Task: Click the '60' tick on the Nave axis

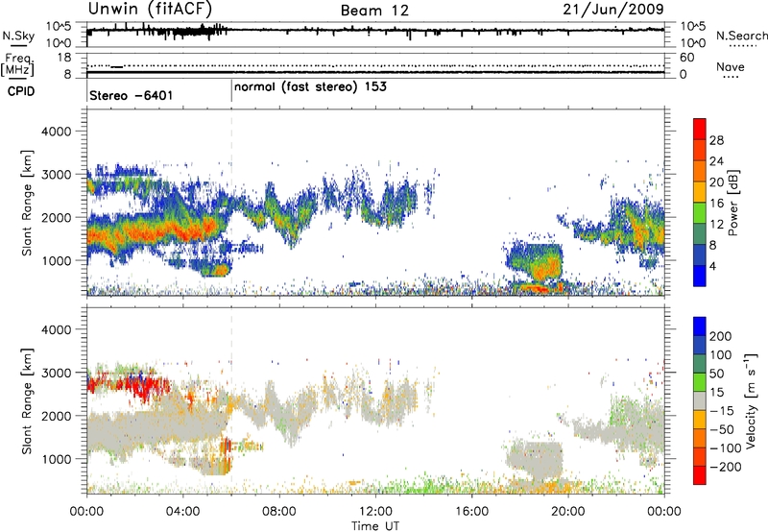Action: [686, 58]
